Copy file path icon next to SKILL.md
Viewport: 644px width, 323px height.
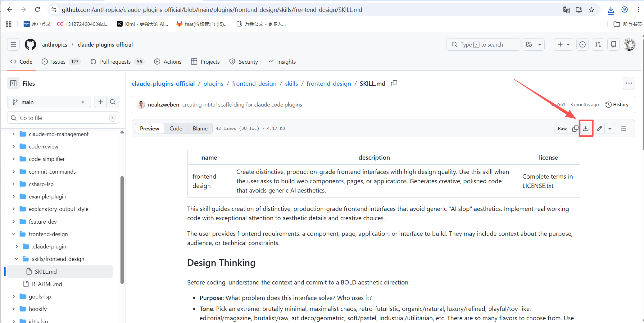[x=394, y=83]
